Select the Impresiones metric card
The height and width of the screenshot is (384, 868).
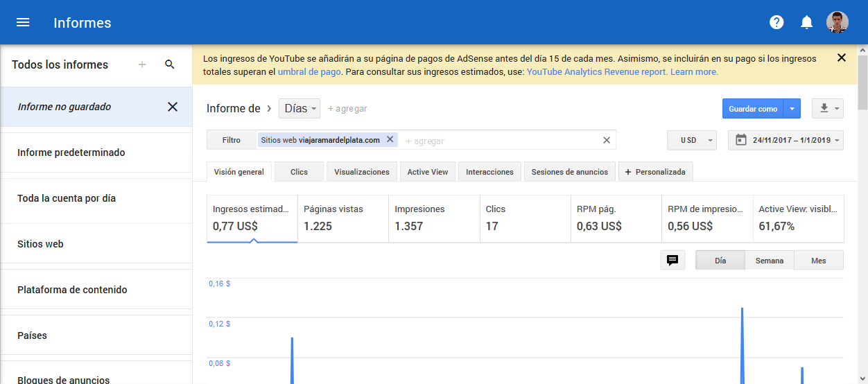434,218
